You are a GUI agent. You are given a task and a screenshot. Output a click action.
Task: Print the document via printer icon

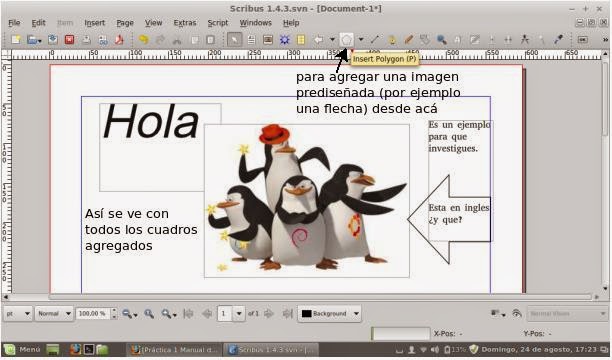[86, 39]
